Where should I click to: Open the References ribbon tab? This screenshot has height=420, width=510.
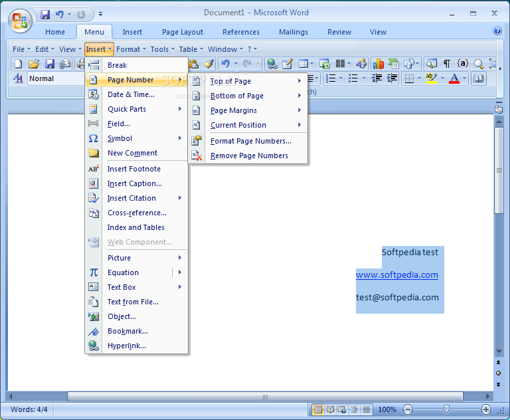click(241, 32)
